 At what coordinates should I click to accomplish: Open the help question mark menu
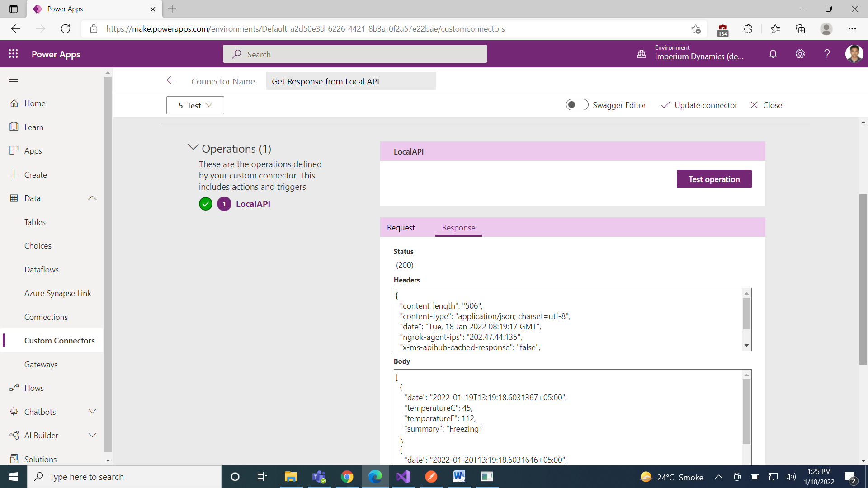827,53
